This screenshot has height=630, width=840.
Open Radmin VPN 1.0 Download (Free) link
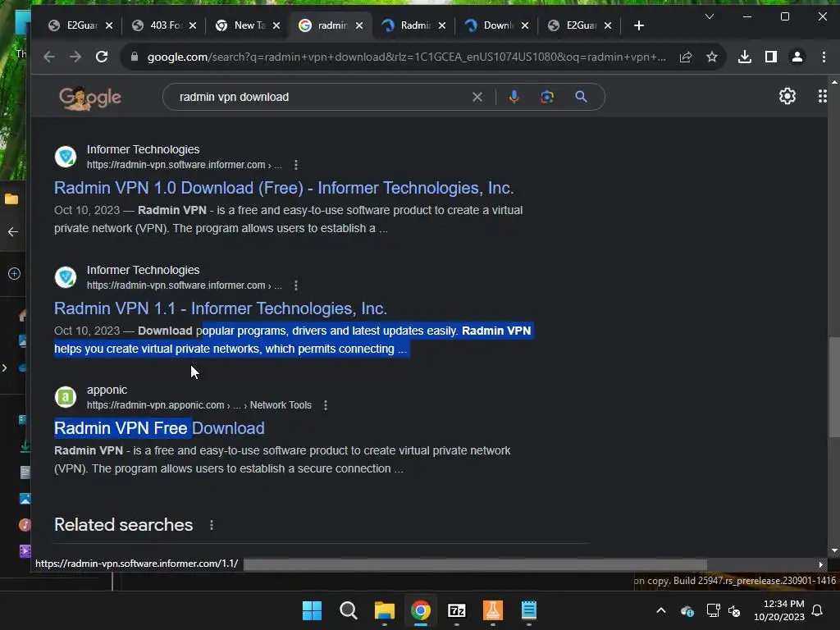(x=284, y=188)
